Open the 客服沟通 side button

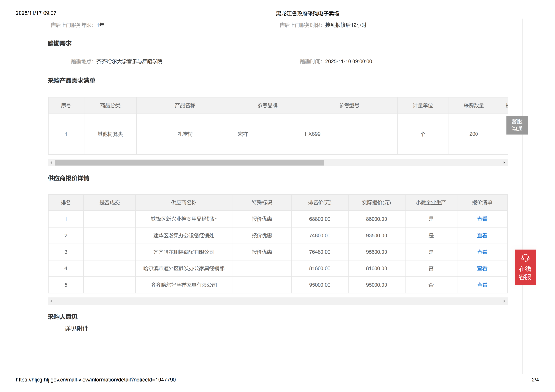pos(517,125)
